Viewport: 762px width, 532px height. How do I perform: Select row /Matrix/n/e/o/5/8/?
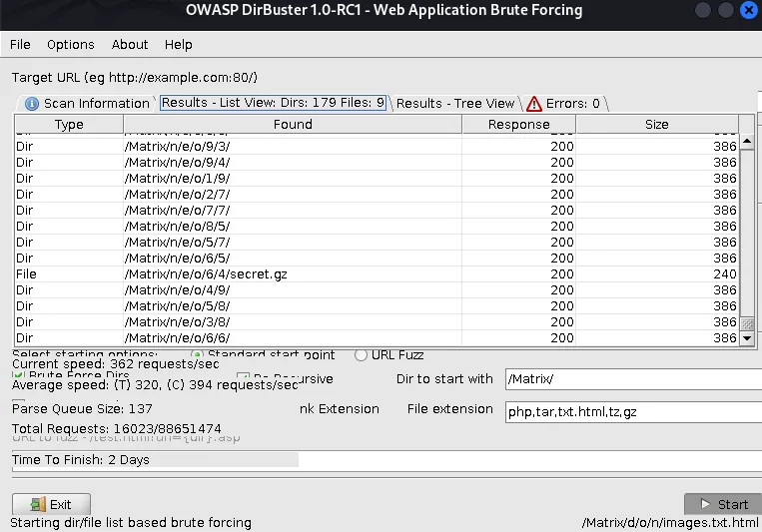(377, 306)
